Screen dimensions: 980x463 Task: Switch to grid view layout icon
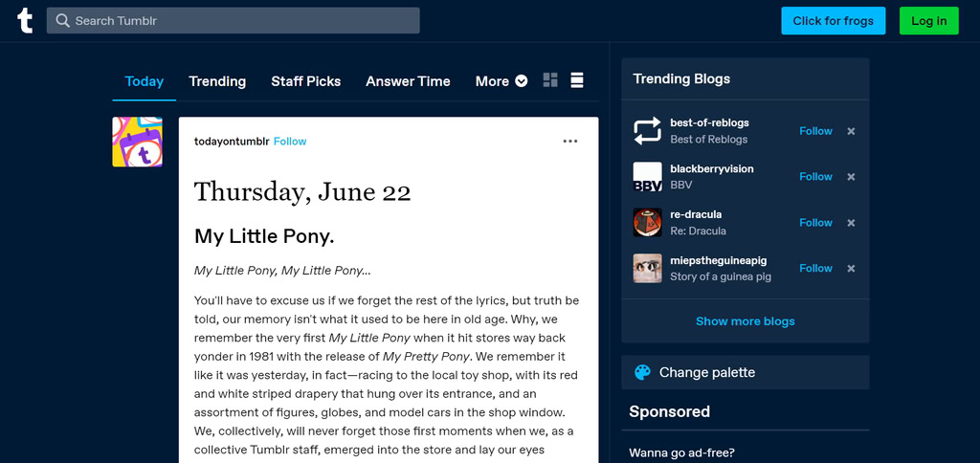[550, 80]
